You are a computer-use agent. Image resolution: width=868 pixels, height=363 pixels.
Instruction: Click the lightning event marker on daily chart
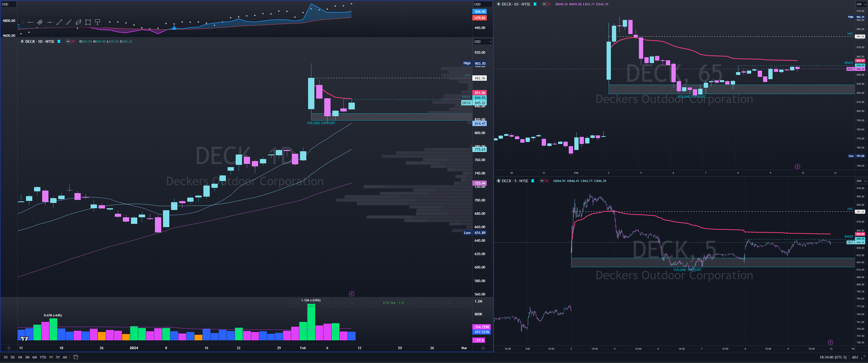351,294
